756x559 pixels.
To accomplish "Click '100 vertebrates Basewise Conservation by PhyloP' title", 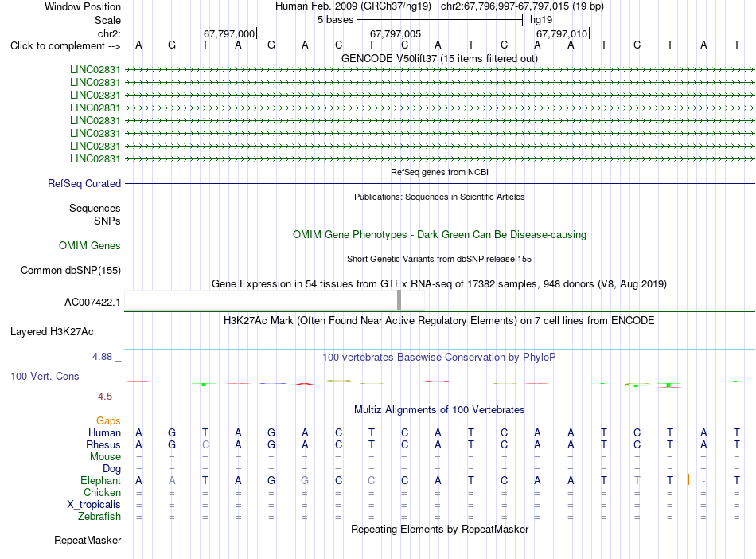I will coord(439,357).
